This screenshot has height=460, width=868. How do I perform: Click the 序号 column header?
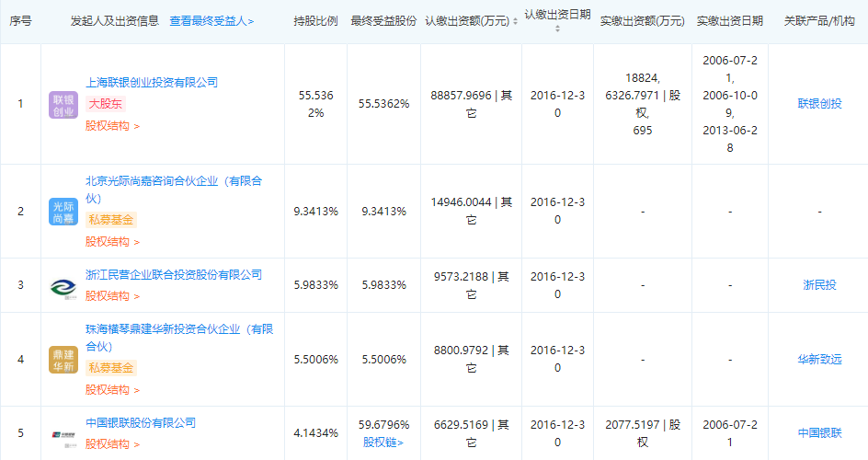(20, 21)
